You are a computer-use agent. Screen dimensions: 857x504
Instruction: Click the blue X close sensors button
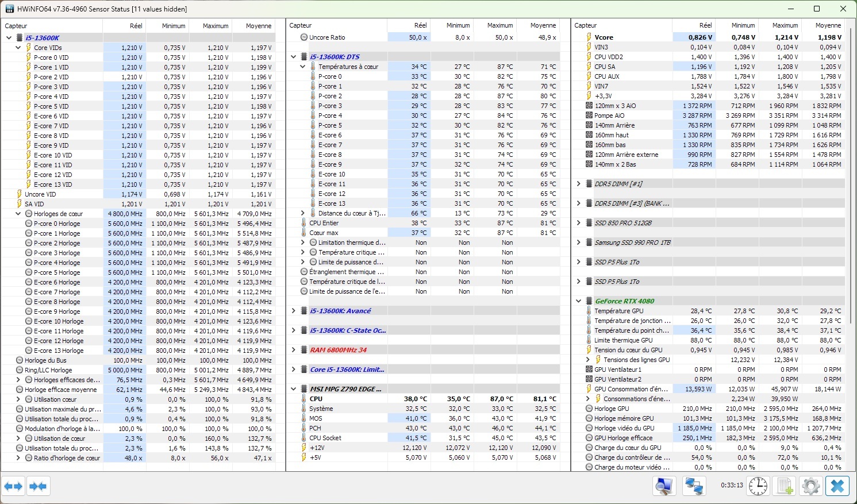[837, 486]
